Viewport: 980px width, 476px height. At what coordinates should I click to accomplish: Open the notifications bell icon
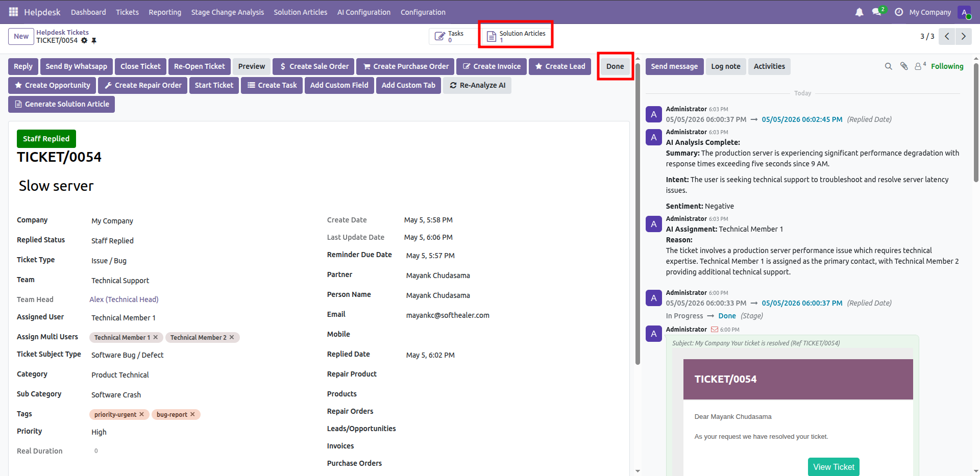click(x=859, y=12)
